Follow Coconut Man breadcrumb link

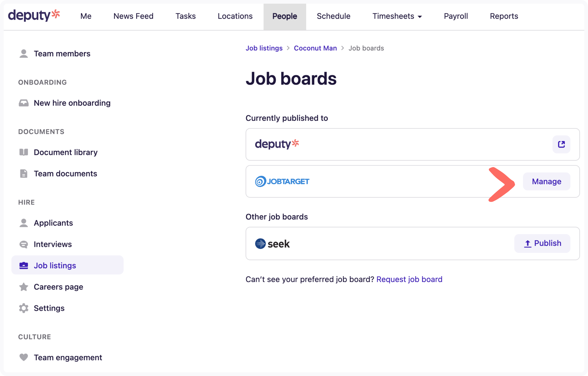click(x=315, y=48)
